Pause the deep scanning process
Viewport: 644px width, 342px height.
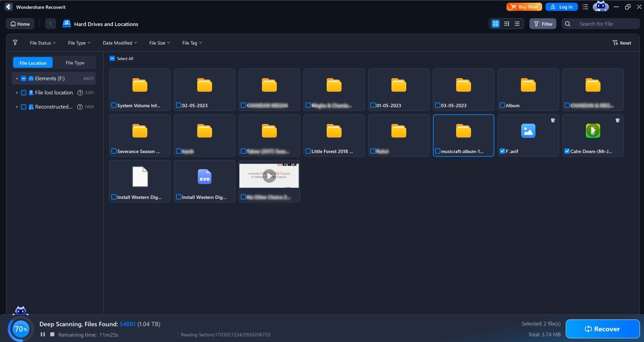[x=43, y=335]
